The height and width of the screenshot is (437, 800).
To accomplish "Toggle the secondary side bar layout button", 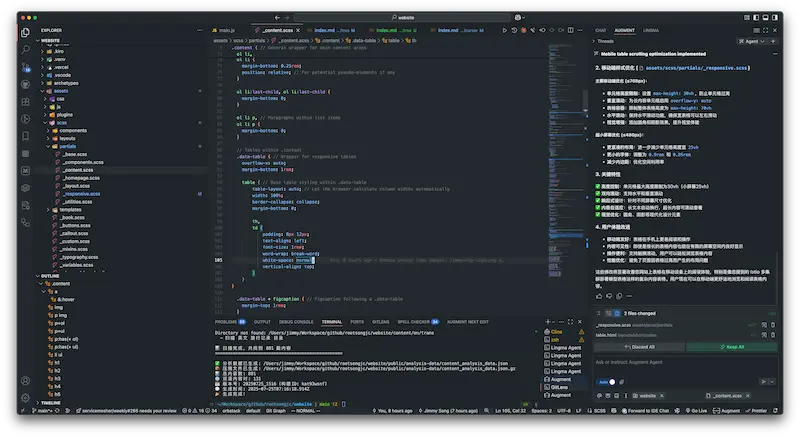I will click(774, 17).
